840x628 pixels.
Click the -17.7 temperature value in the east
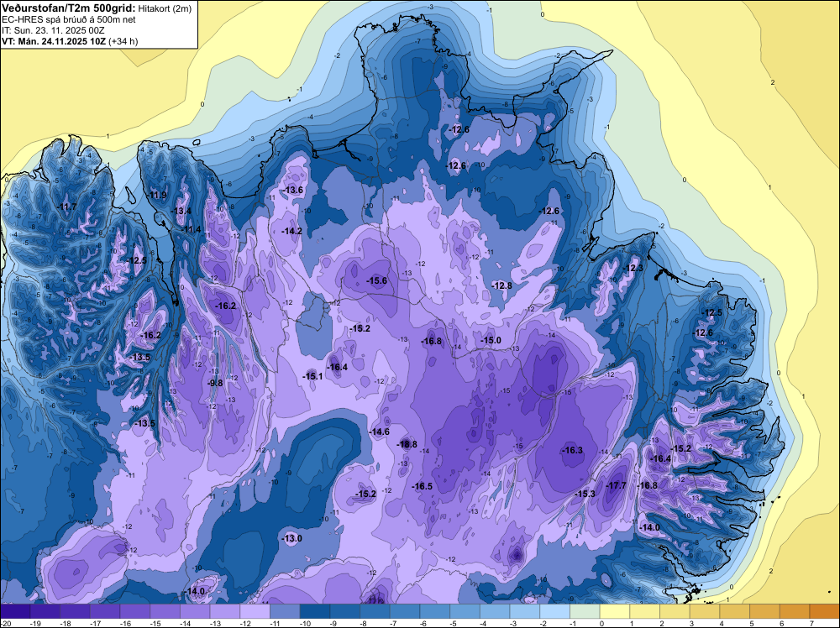pos(616,485)
